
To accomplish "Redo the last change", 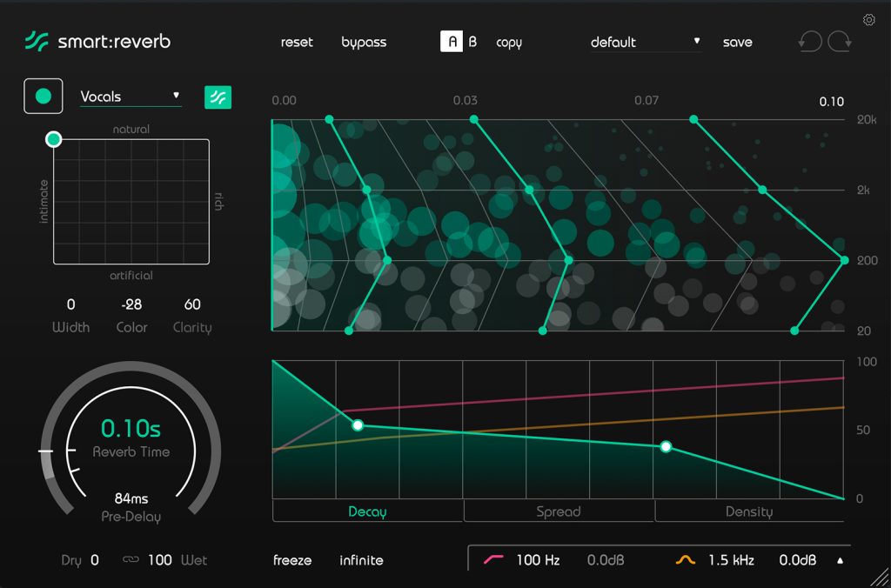I will pos(838,41).
